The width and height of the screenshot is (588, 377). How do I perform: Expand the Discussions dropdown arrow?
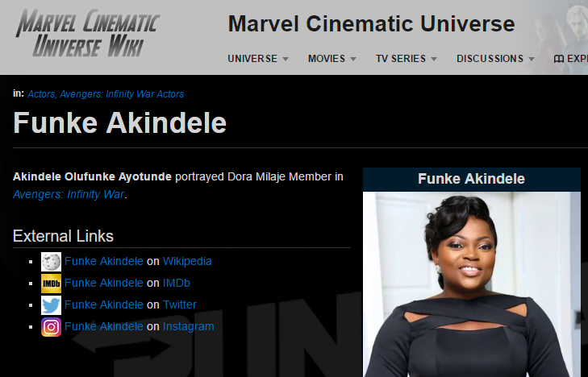point(532,59)
